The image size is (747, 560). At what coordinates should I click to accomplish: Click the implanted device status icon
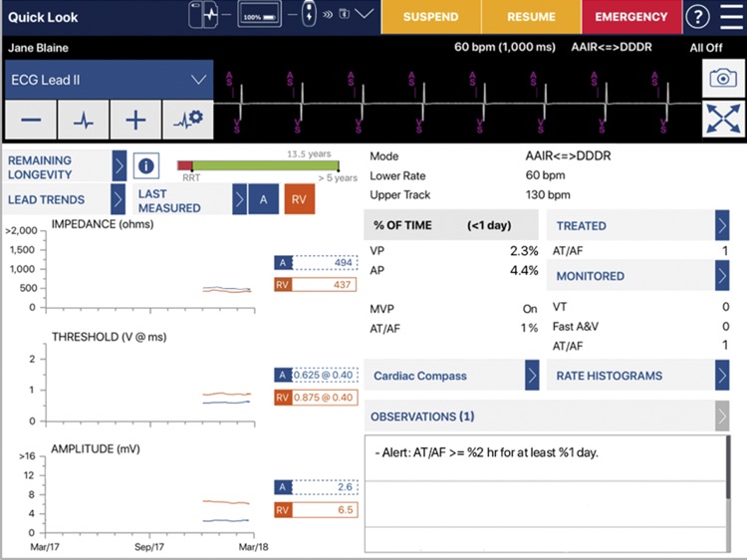pos(203,15)
